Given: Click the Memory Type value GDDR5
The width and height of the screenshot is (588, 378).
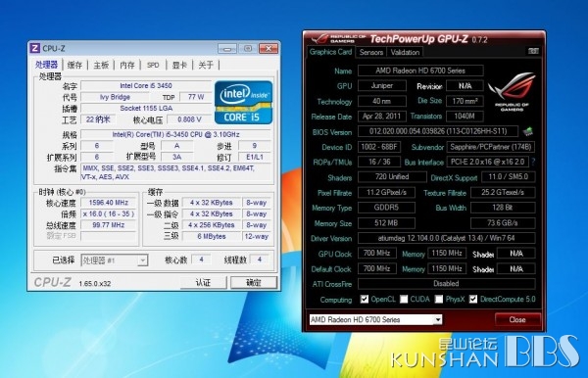Looking at the screenshot, I should point(386,208).
